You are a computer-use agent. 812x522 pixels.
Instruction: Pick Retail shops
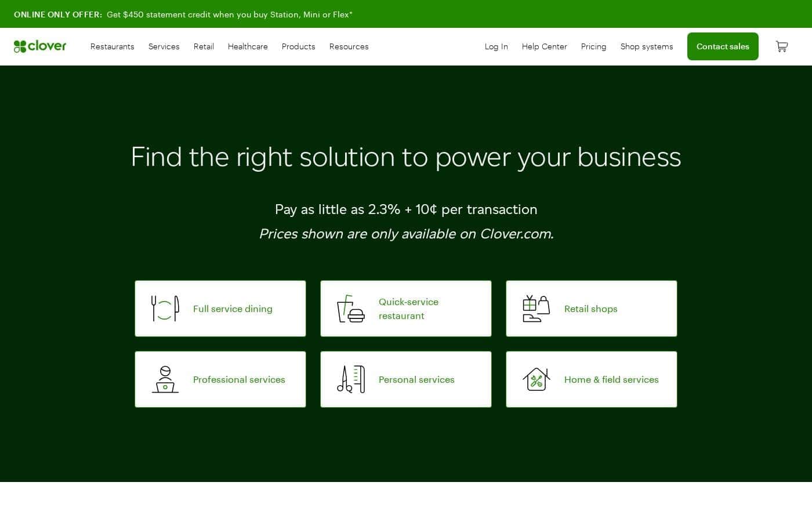pyautogui.click(x=592, y=309)
